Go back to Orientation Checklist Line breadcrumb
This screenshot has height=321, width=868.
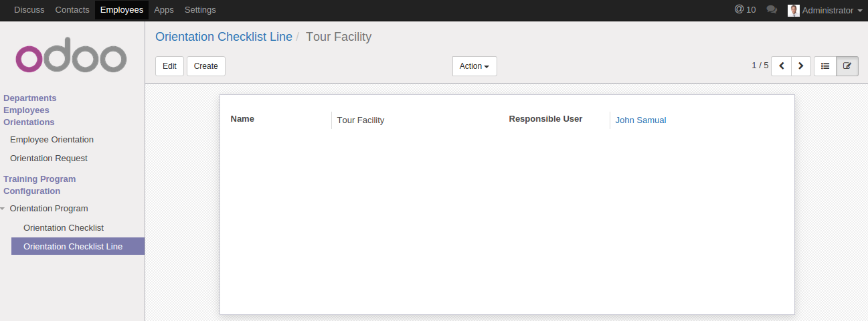224,37
